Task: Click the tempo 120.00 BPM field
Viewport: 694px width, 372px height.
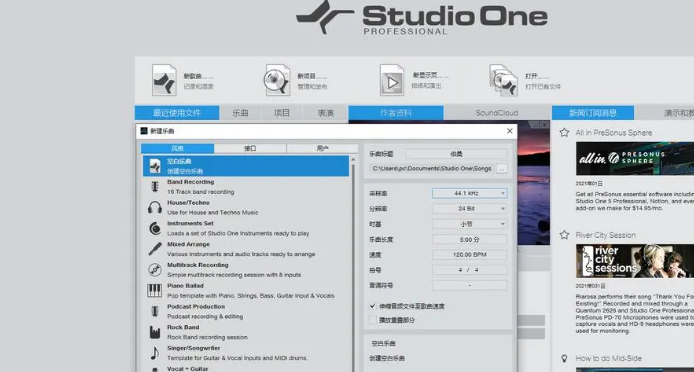Action: click(470, 255)
